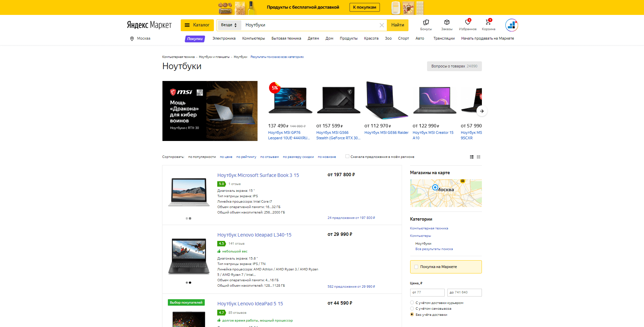This screenshot has width=644, height=327.
Task: Open the Электроника category menu
Action: [224, 39]
